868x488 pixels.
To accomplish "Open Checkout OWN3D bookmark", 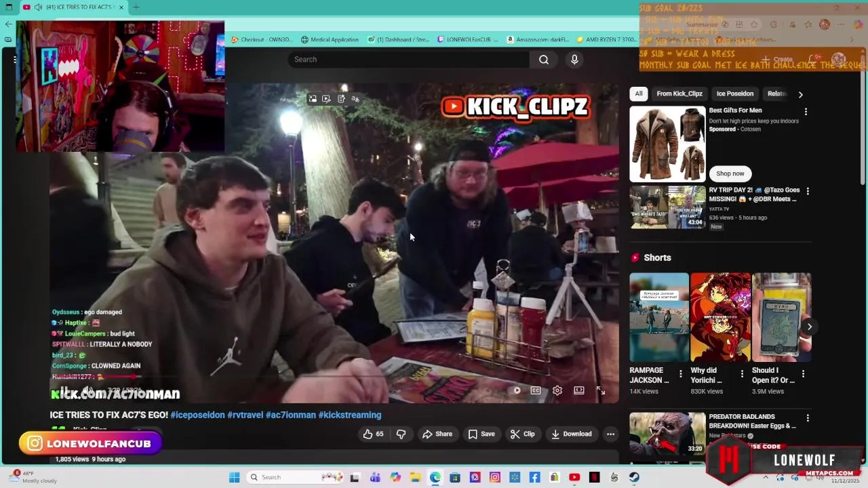I will pos(262,39).
